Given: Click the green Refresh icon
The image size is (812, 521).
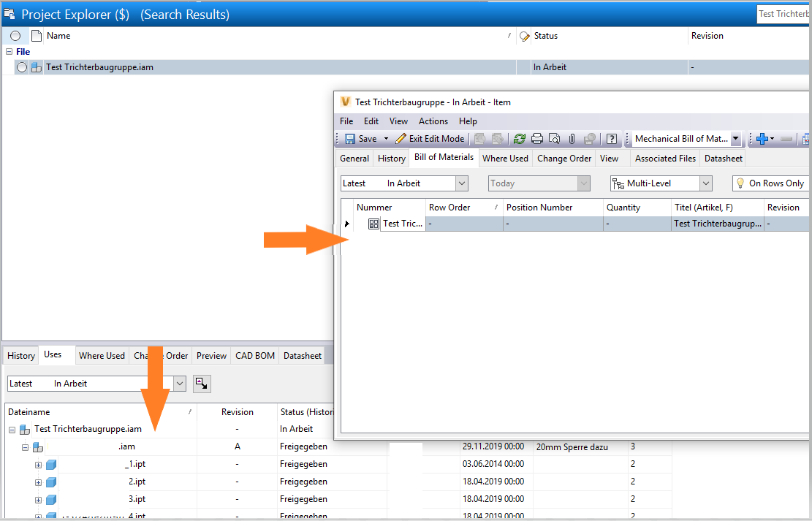Looking at the screenshot, I should coord(520,139).
